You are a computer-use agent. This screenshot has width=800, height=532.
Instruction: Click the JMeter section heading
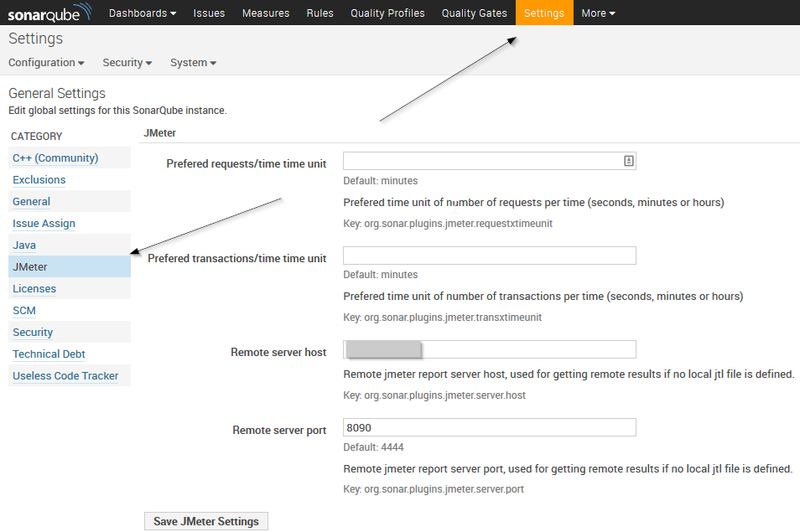[x=159, y=133]
